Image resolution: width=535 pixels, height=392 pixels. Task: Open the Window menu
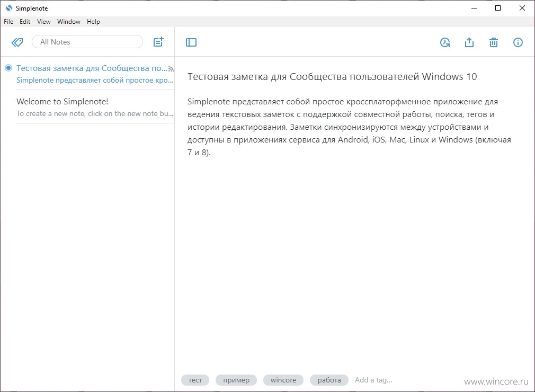pyautogui.click(x=68, y=22)
